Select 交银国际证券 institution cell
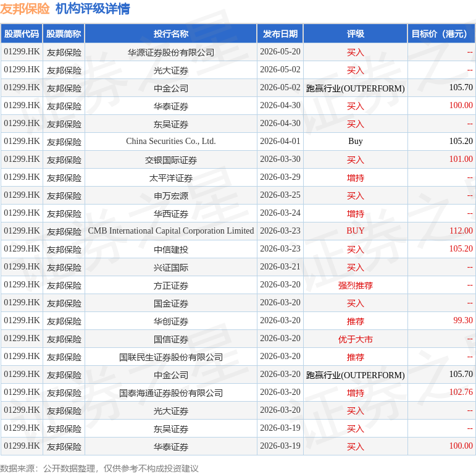The image size is (476, 474). point(171,160)
